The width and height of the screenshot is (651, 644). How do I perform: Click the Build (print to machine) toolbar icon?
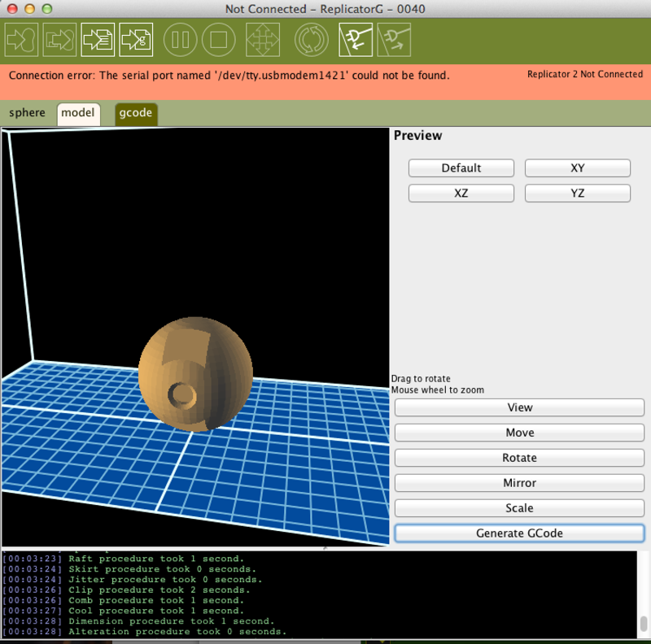coord(22,40)
